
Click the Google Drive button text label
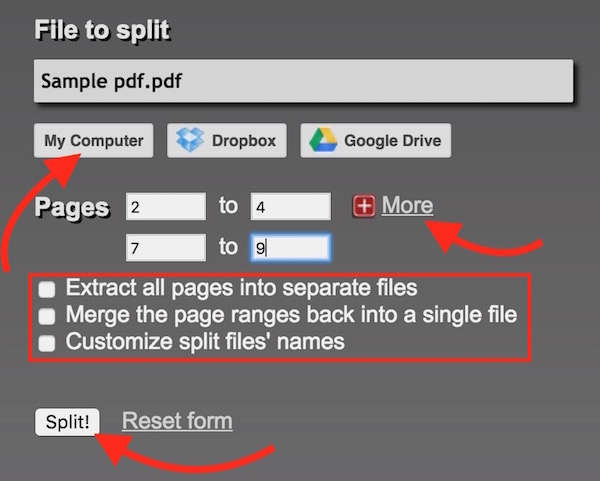[x=391, y=141]
